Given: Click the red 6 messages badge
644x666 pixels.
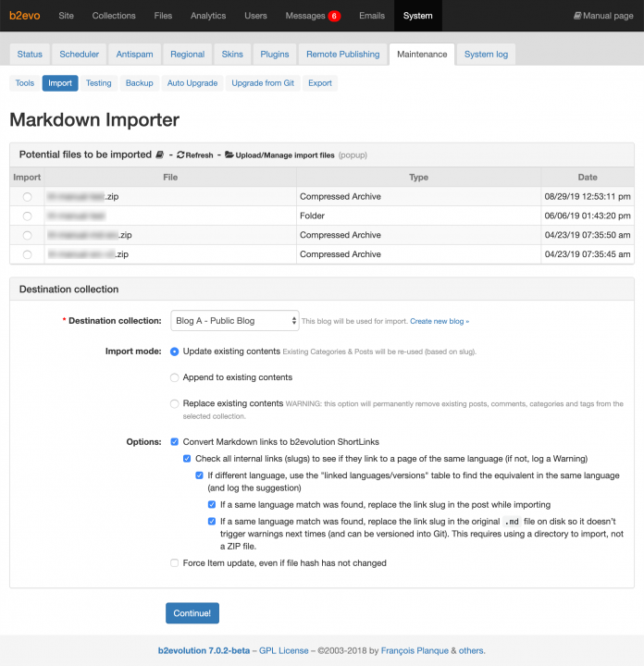Looking at the screenshot, I should point(334,16).
